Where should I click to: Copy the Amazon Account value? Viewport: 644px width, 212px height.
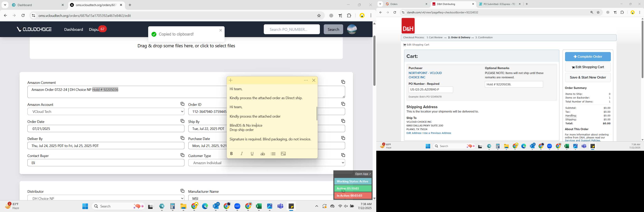pos(182,104)
